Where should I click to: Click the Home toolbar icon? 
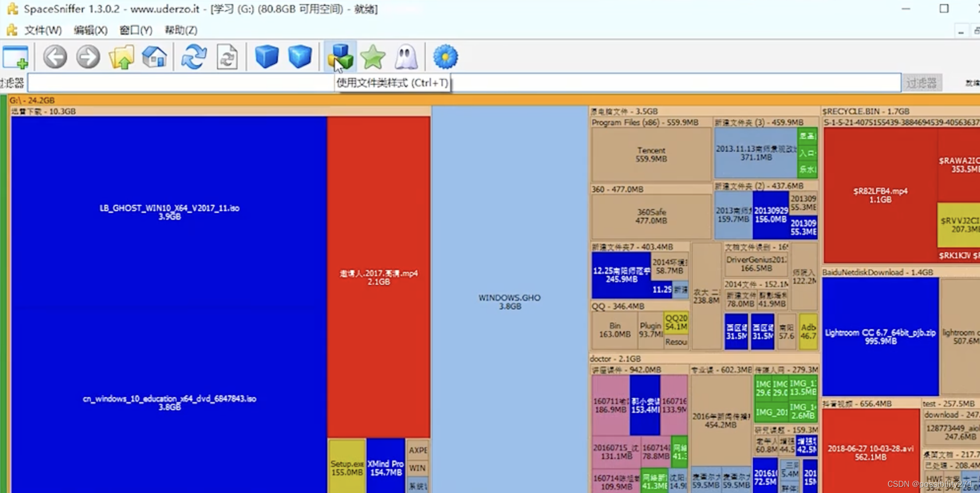[155, 57]
